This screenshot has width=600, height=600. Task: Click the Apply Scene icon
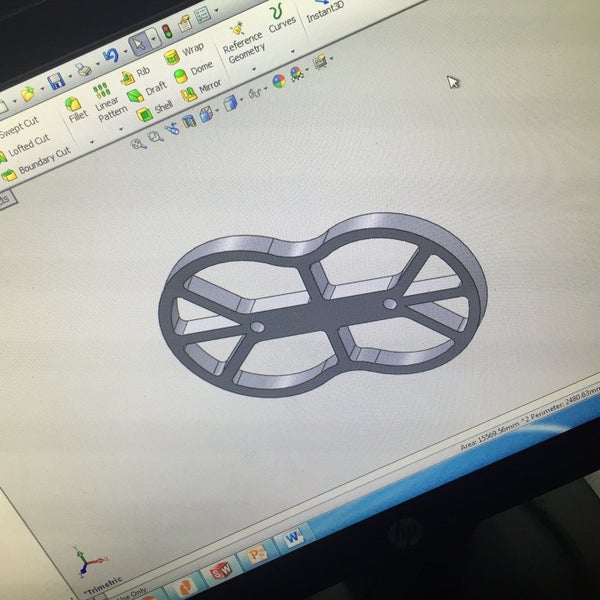[x=296, y=73]
